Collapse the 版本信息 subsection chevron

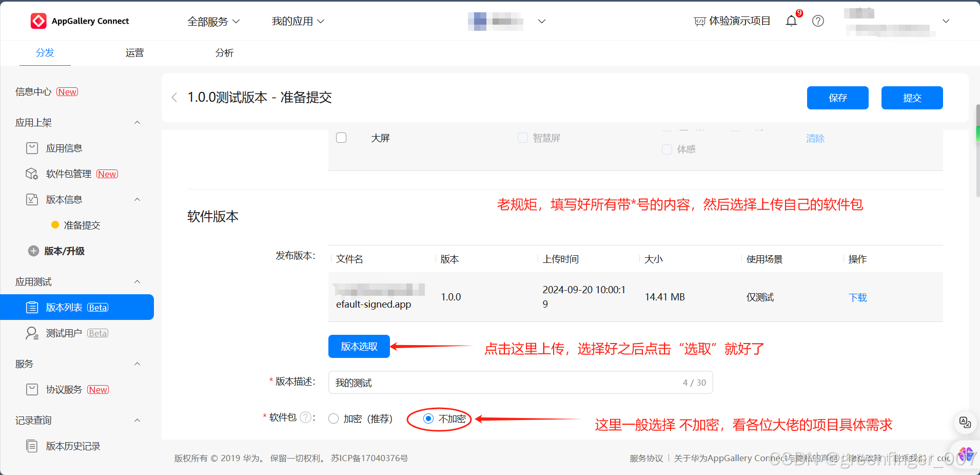pyautogui.click(x=137, y=200)
